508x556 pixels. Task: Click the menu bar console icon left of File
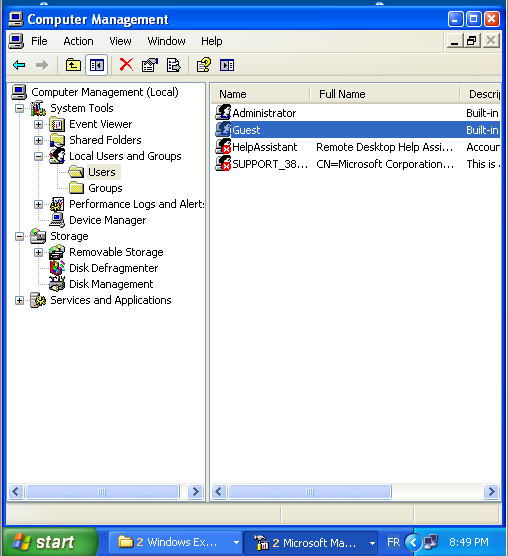[16, 41]
